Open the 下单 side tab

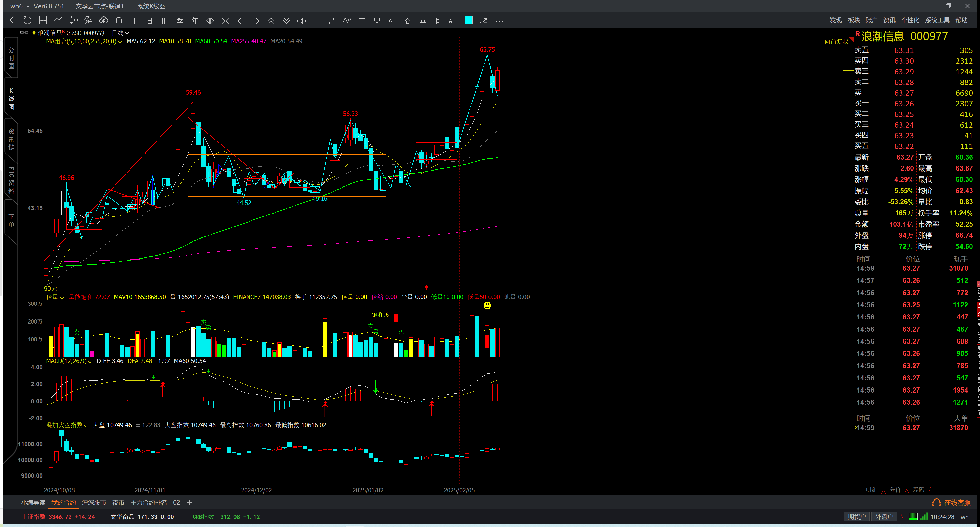11,220
